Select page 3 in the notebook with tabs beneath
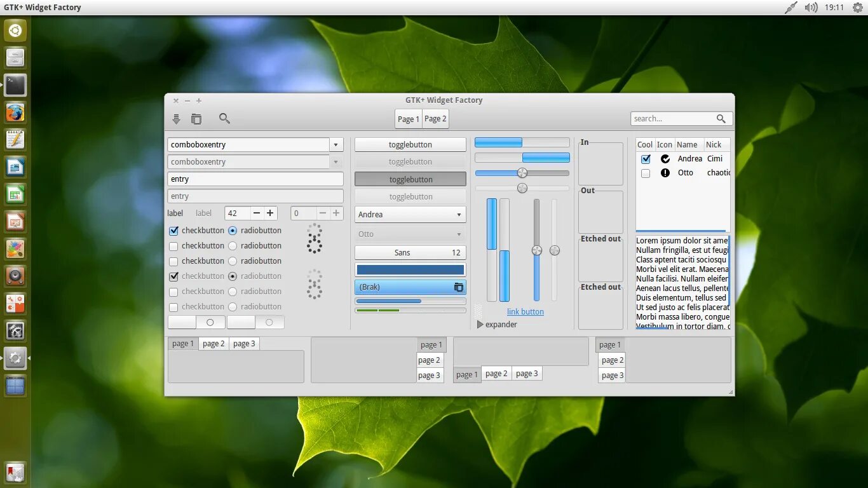Viewport: 868px width, 488px height. pos(527,374)
